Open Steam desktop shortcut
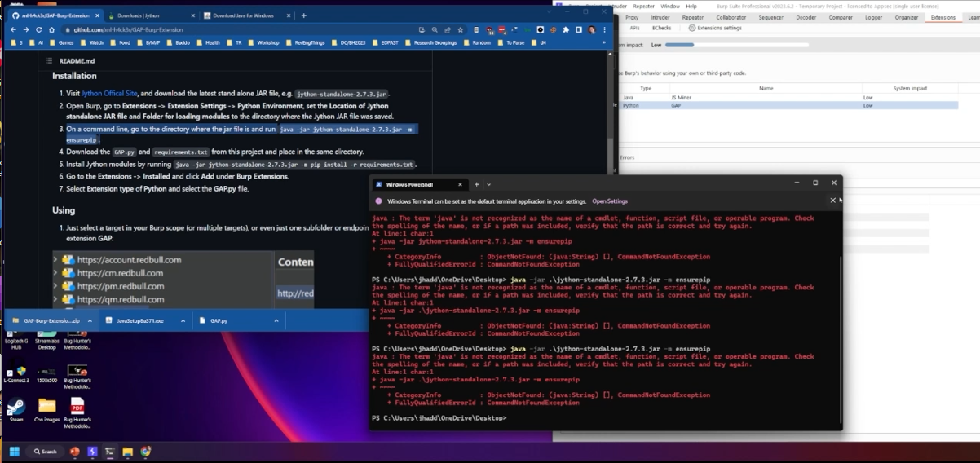This screenshot has height=463, width=980. [16, 408]
